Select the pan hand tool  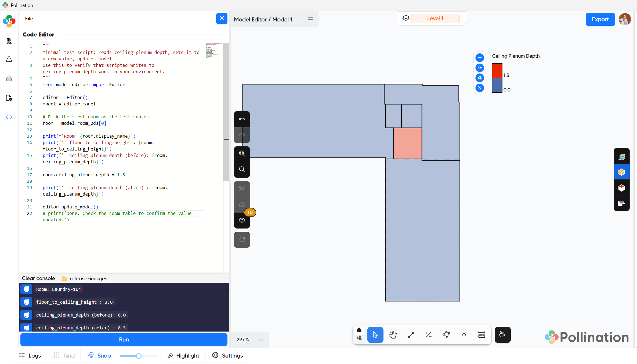(393, 335)
